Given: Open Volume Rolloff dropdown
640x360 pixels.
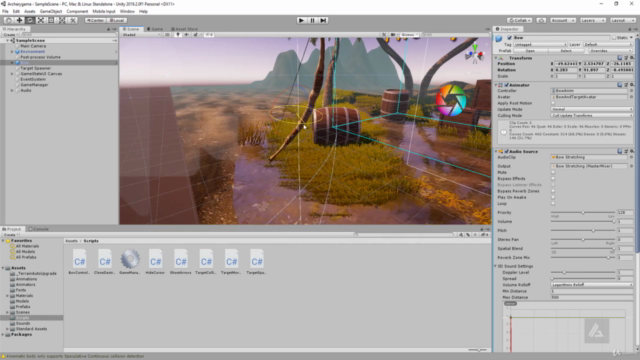Looking at the screenshot, I should (x=592, y=285).
